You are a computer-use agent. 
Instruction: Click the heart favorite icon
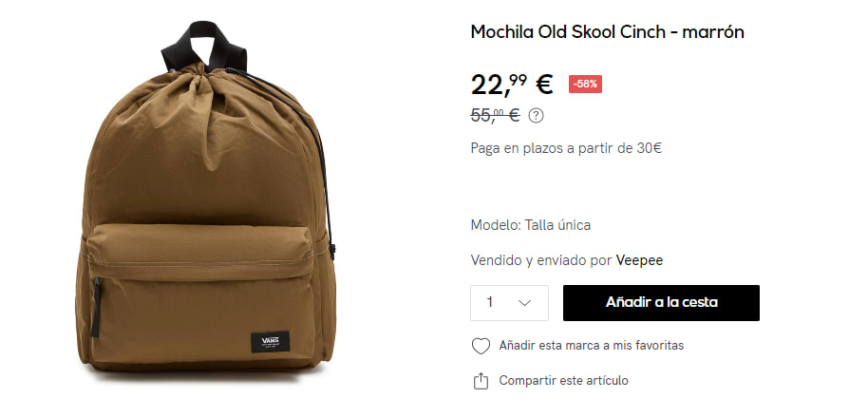[481, 346]
